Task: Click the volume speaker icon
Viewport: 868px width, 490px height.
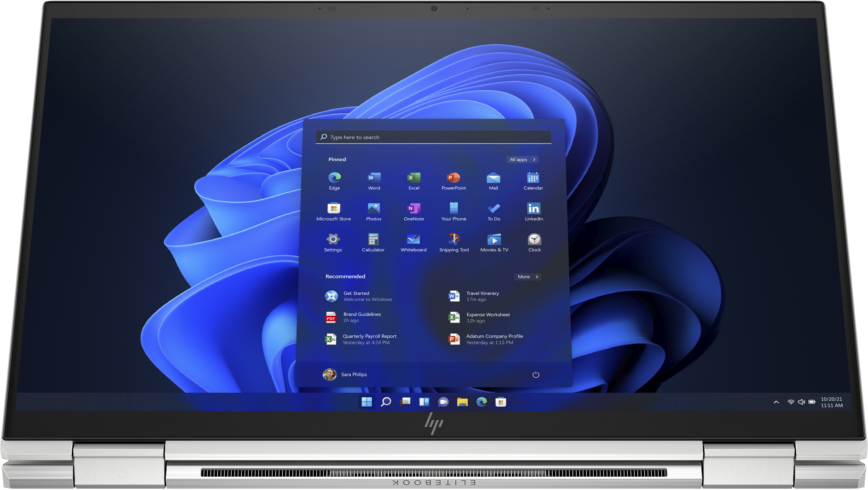Action: coord(801,402)
